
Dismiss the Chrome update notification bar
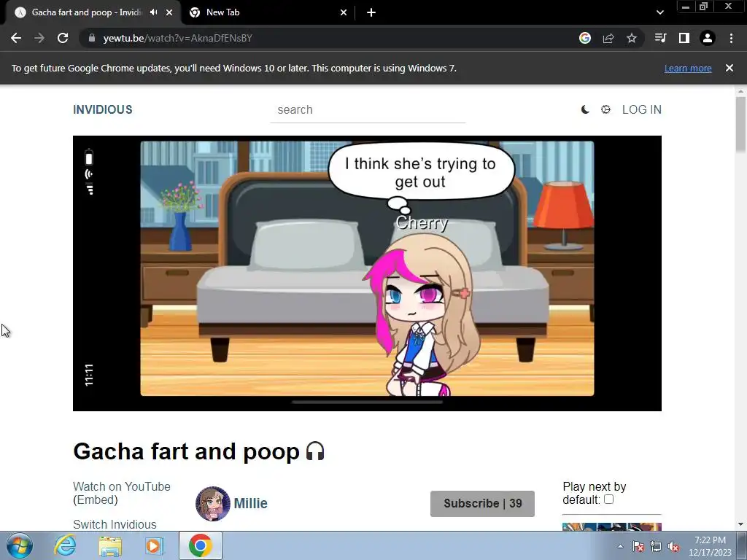coord(729,68)
